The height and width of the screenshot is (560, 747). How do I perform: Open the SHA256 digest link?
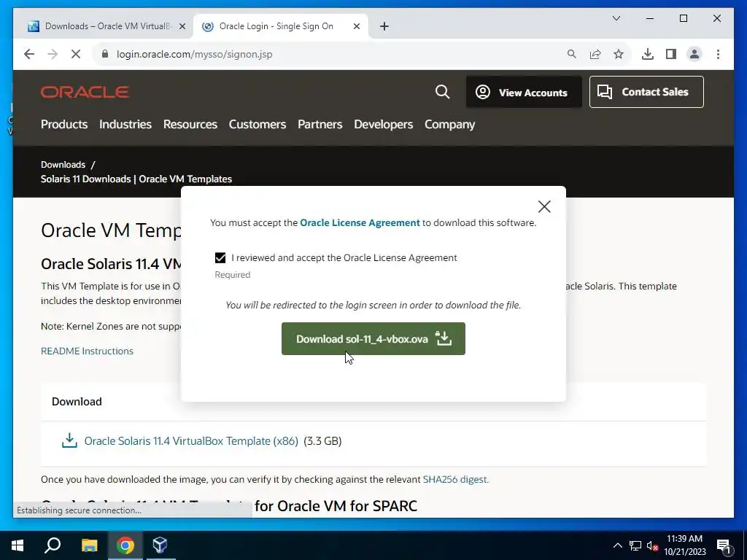455,480
